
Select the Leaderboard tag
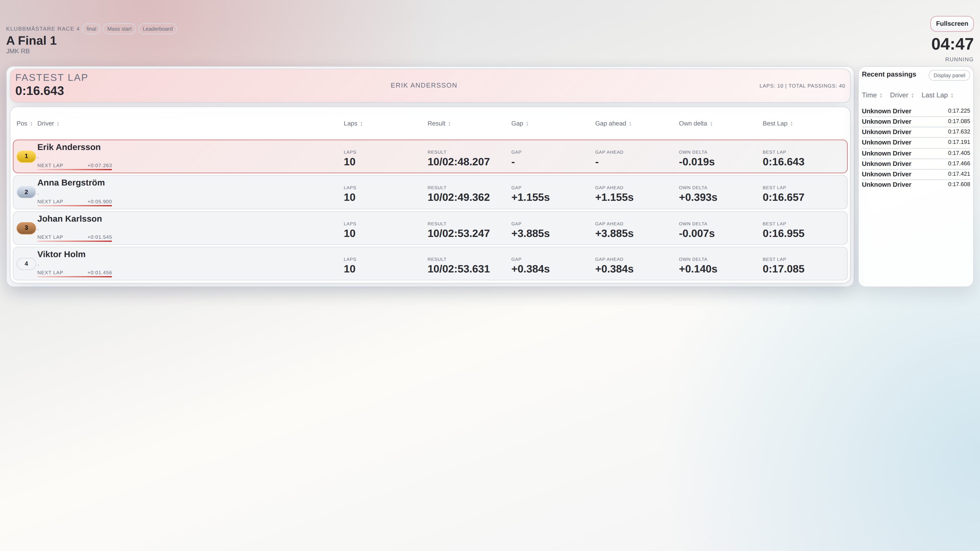point(157,29)
